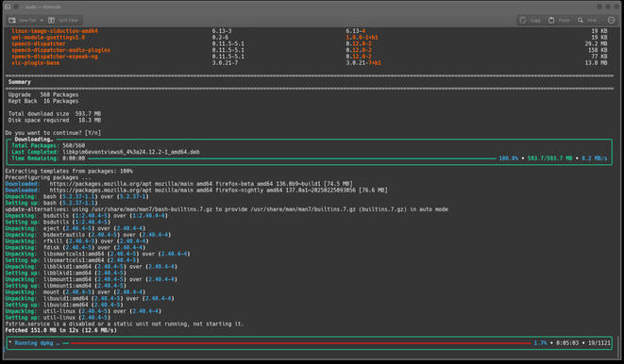Screen dimensions: 624x364
Task: Click the 'Do you want to continue?' prompt line
Action: tap(53, 133)
